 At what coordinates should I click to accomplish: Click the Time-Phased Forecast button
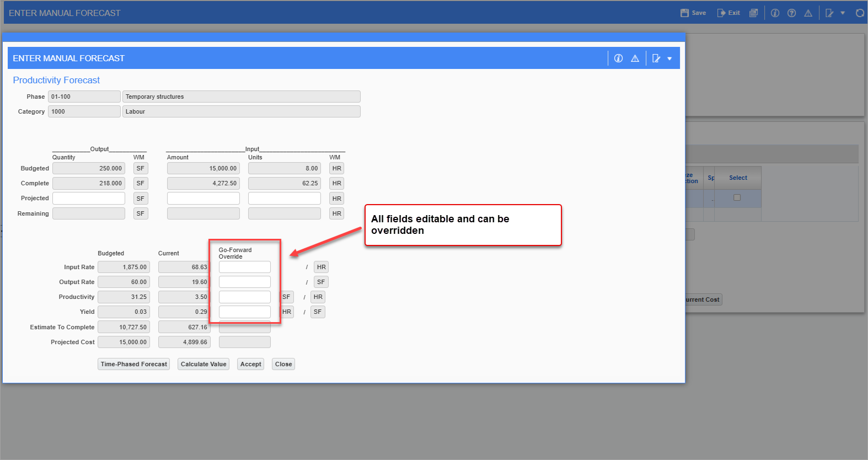[134, 364]
